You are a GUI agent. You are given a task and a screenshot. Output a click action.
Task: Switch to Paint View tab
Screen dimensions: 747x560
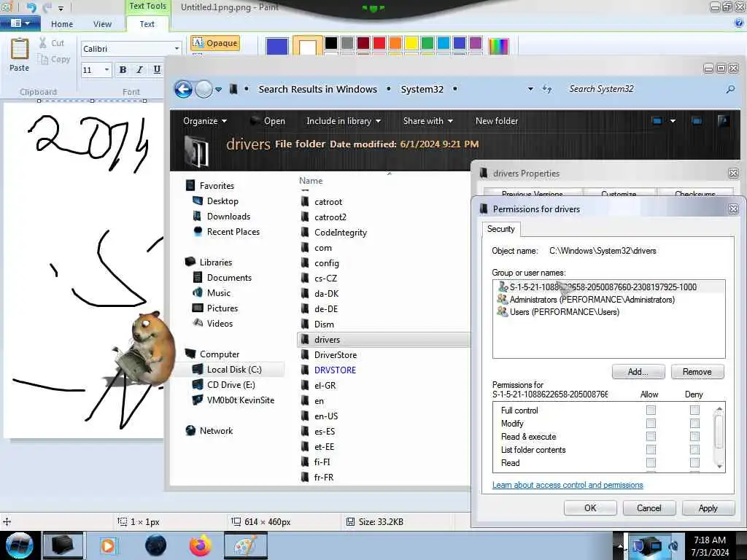tap(102, 24)
